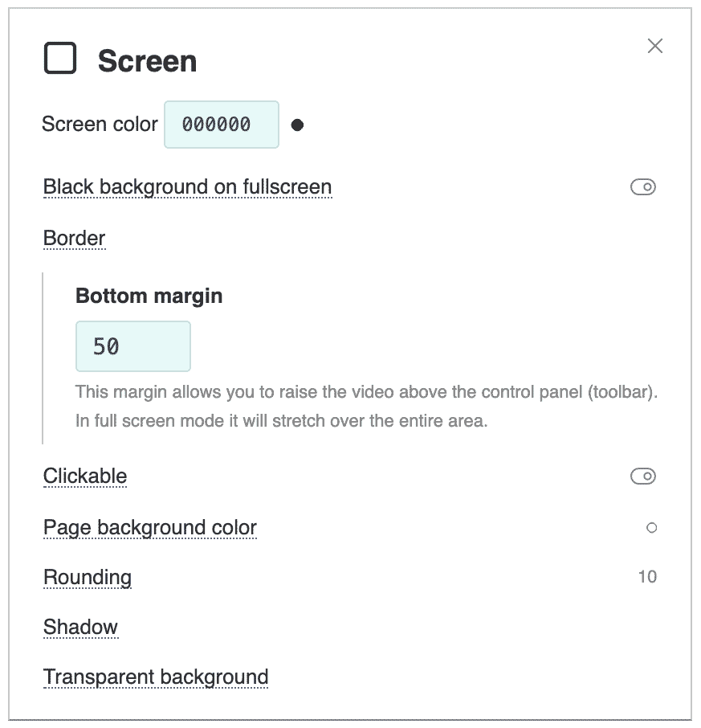Click the Bottom margin heading
The height and width of the screenshot is (728, 701).
(149, 296)
